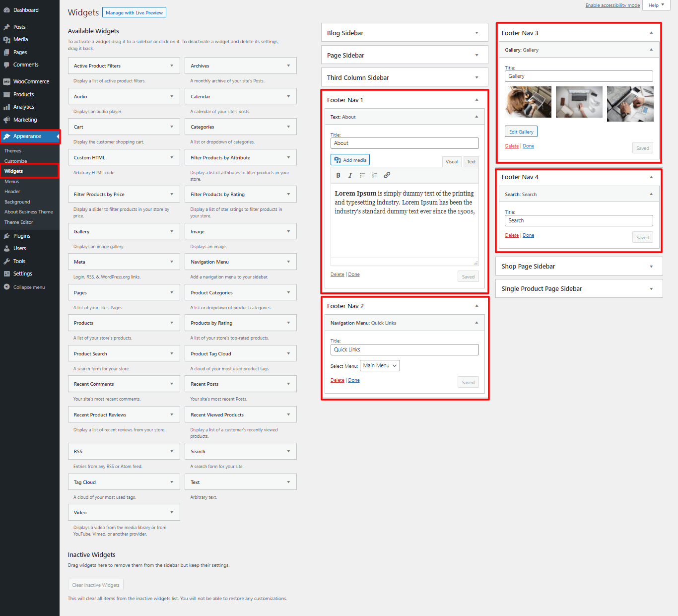Open the Menus submenu under Appearance
The width and height of the screenshot is (678, 616).
coord(12,182)
